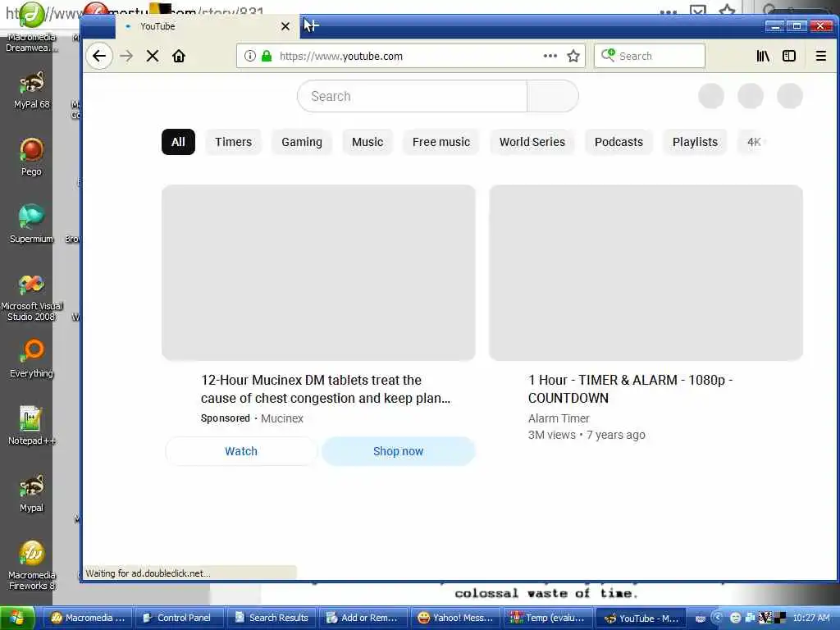The image size is (840, 630).
Task: Select the Podcasts filter chip
Action: 619,142
